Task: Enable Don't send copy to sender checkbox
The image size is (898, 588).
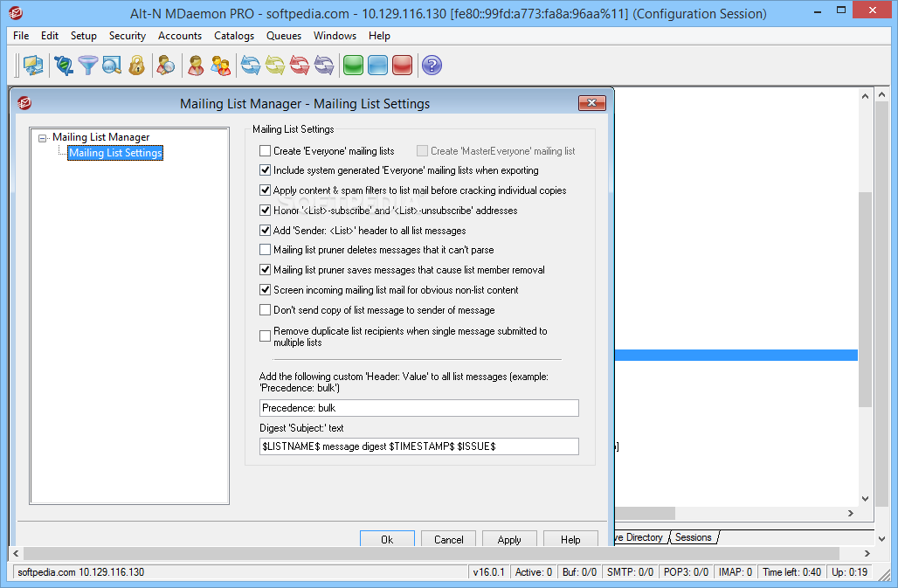Action: [266, 310]
